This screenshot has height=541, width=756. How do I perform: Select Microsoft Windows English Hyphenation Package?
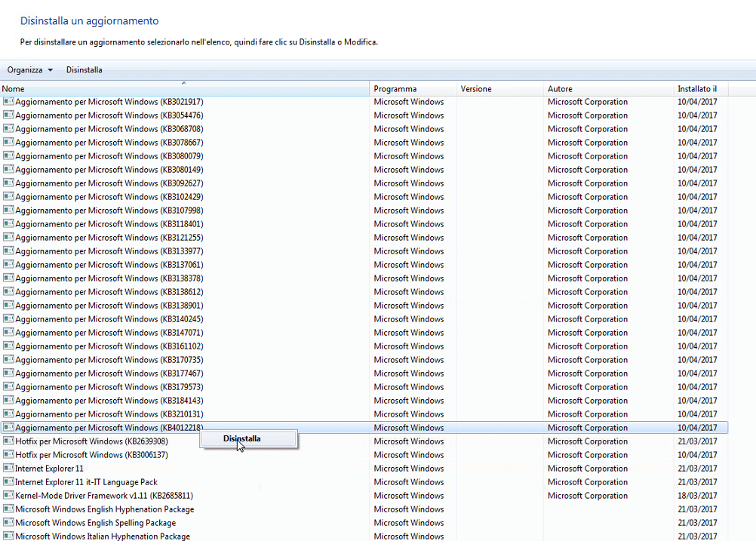364,509
